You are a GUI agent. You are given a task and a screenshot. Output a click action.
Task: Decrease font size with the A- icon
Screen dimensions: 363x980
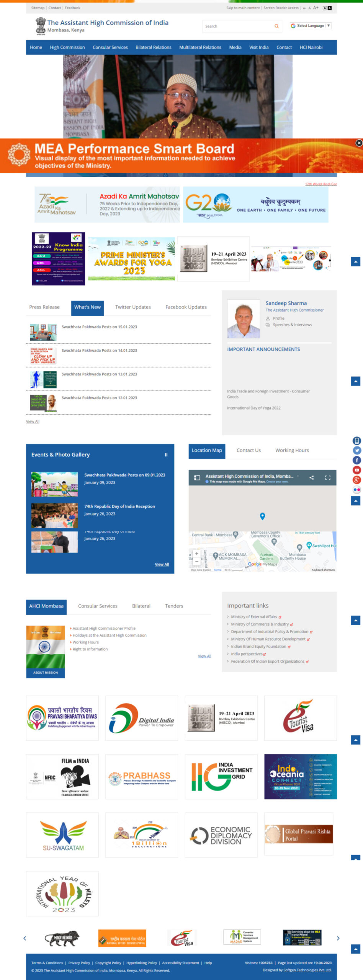[304, 8]
